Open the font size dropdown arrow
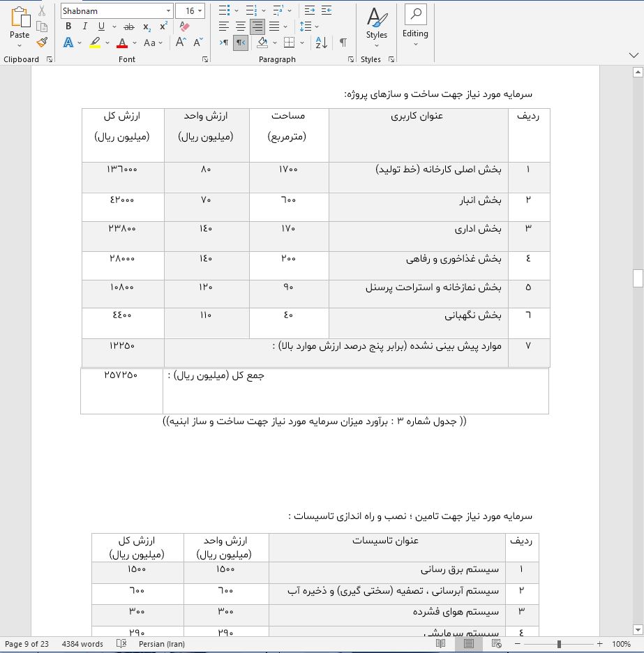The width and height of the screenshot is (644, 653). coord(200,11)
